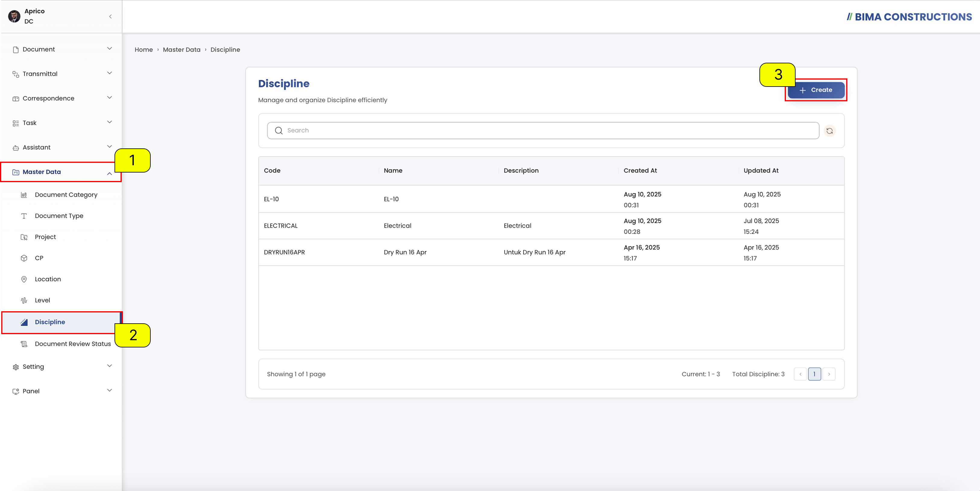Viewport: 980px width, 491px height.
Task: Click the Task list icon
Action: click(x=16, y=123)
